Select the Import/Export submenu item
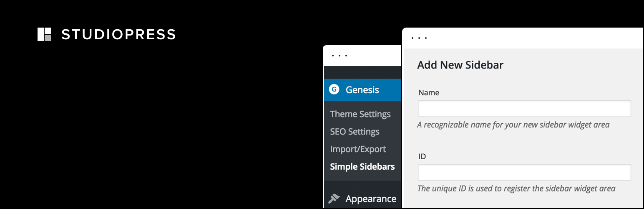Image resolution: width=644 pixels, height=209 pixels. point(358,149)
